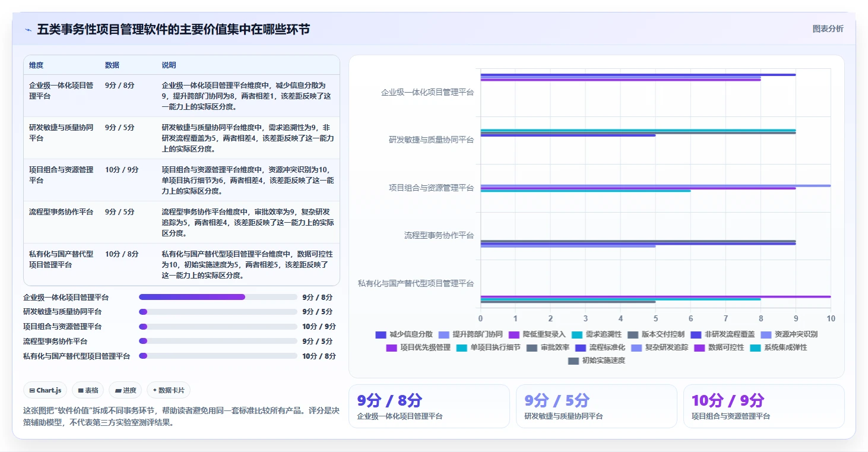
Task: Click the 流程型事务协作平台 progress bar
Action: tap(218, 342)
